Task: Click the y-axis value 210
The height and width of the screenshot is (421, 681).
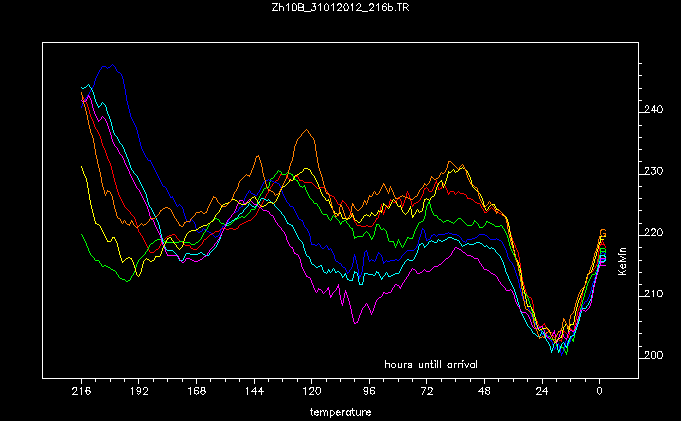Action: 654,294
